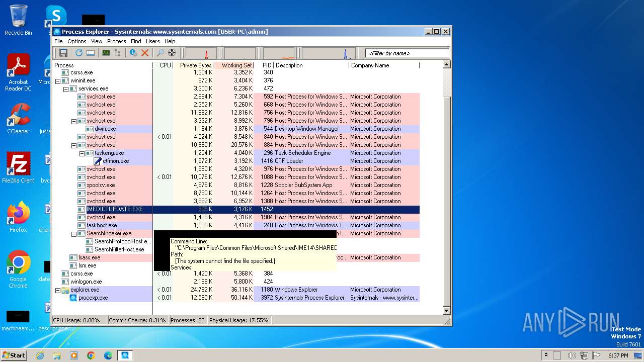Open the View menu
644x362 pixels.
[97, 41]
